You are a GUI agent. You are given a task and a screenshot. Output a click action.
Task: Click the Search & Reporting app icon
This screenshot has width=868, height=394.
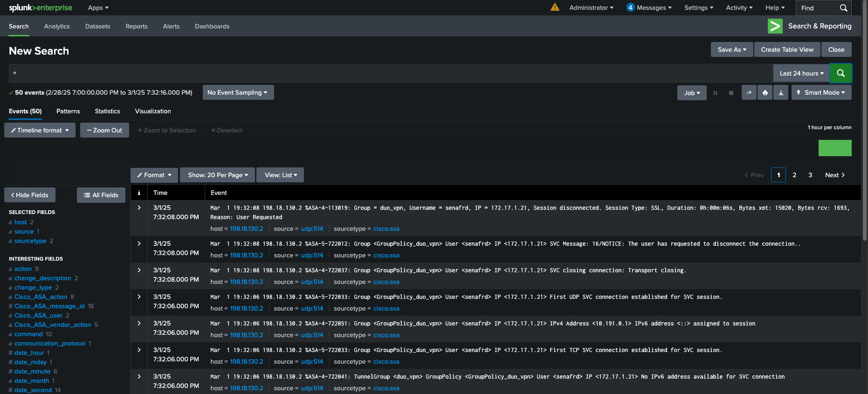775,26
